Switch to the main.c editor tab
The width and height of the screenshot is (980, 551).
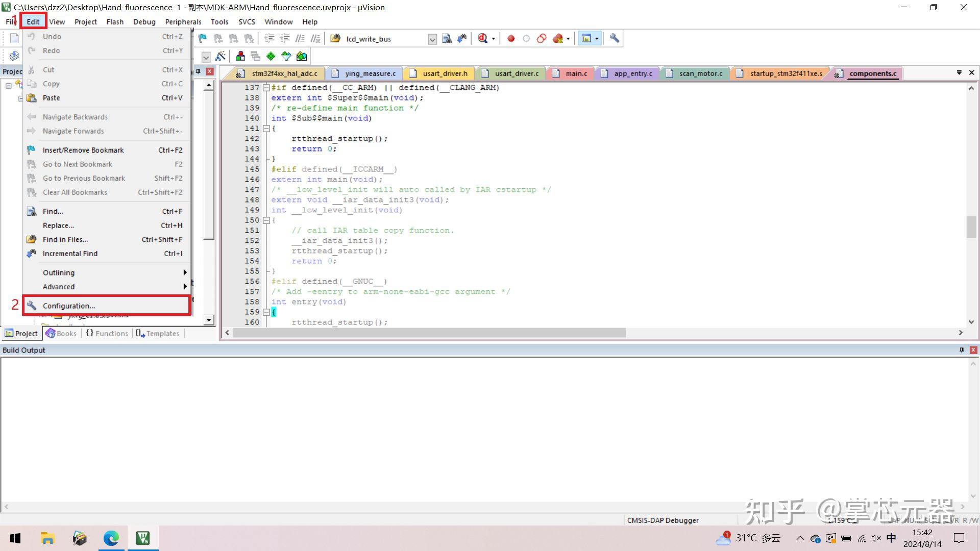point(576,73)
